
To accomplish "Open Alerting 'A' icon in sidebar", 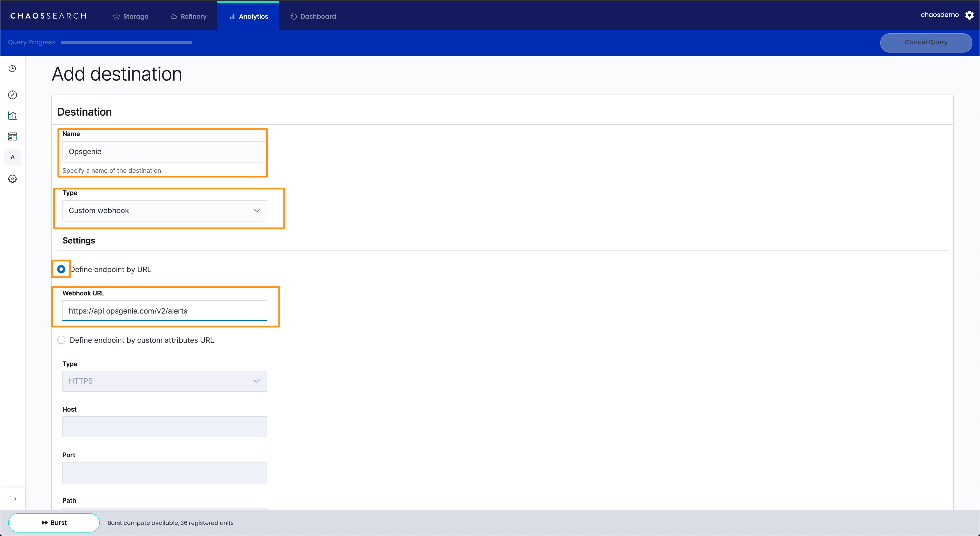I will tap(12, 157).
